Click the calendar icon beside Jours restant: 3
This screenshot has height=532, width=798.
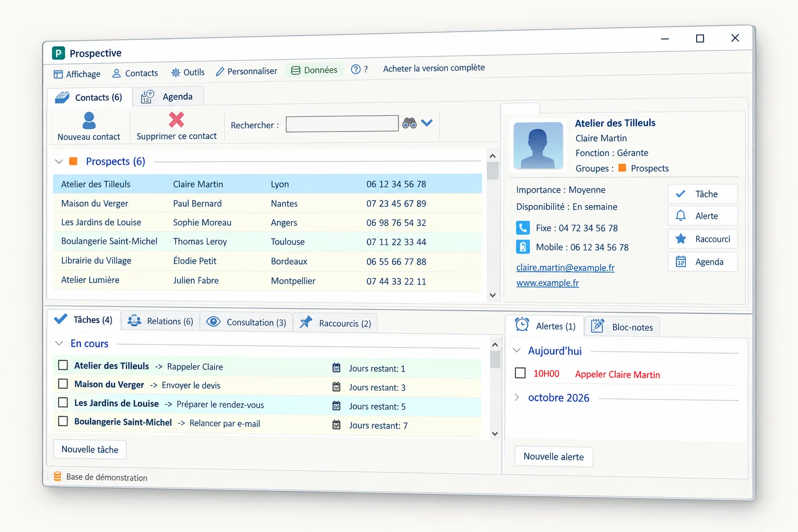point(337,387)
